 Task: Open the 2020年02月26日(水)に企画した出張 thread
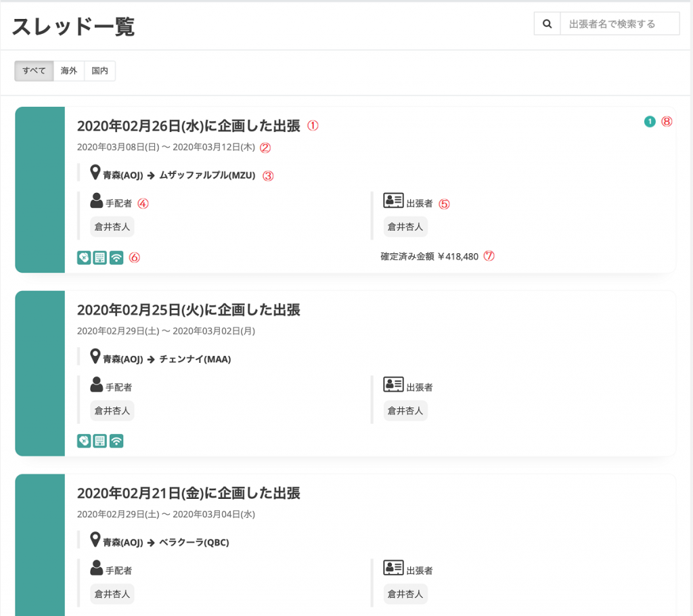point(188,126)
